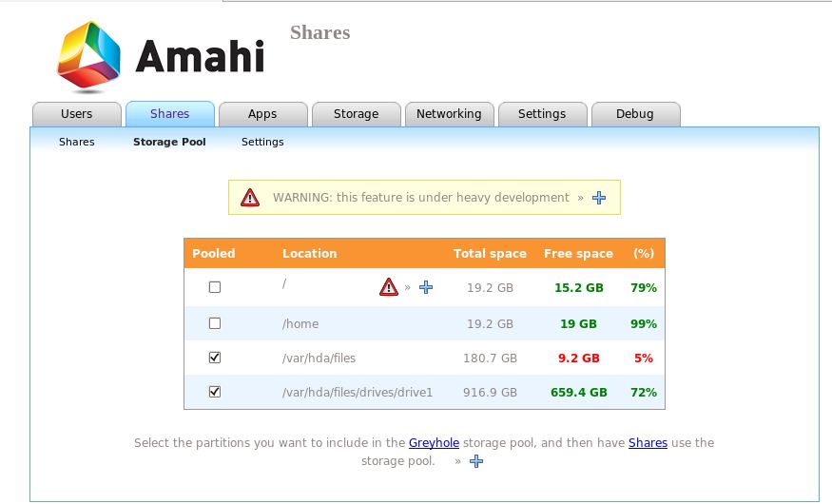Select the Shares sub-menu item
Viewport: 832px width, 504px height.
[77, 142]
